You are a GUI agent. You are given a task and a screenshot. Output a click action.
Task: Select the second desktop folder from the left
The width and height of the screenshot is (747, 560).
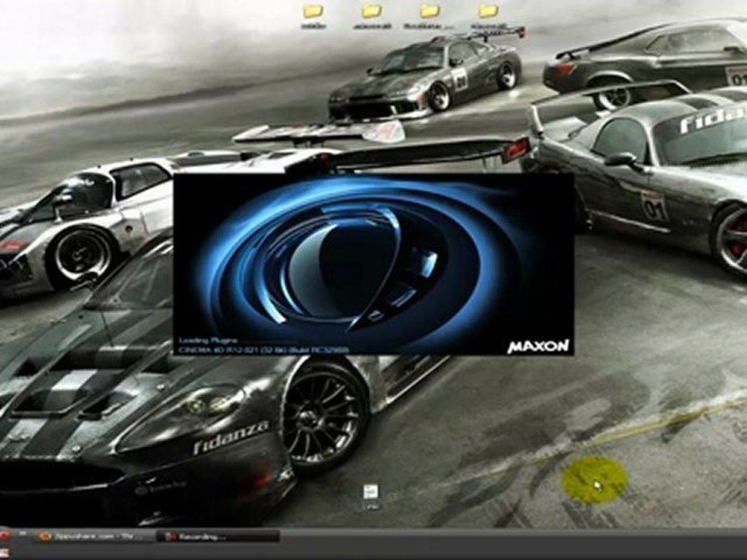pos(371,10)
